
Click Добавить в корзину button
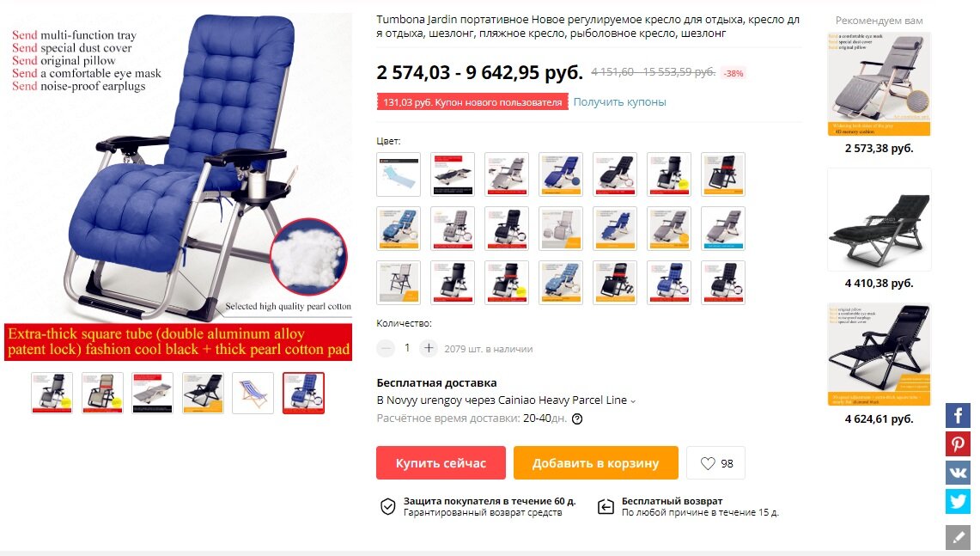click(595, 463)
